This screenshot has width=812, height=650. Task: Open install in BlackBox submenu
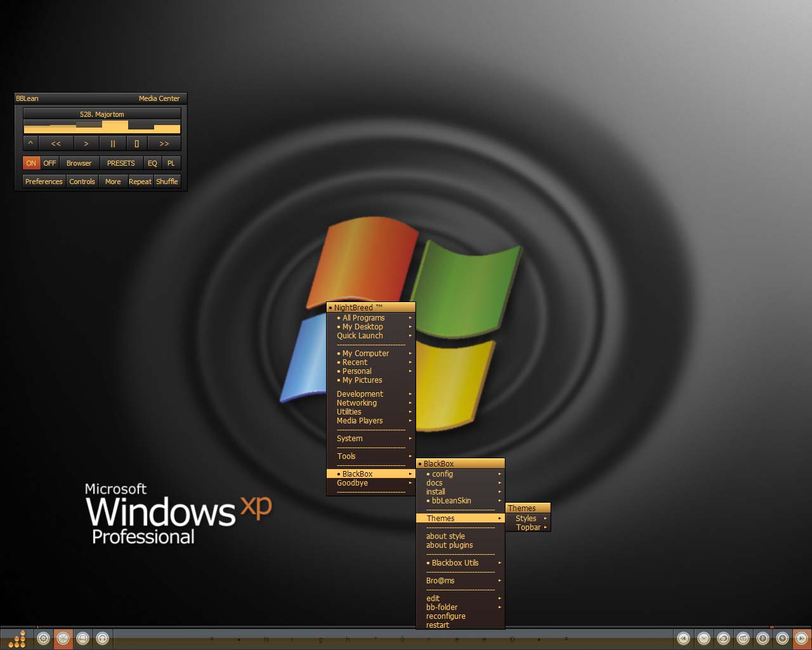point(461,492)
